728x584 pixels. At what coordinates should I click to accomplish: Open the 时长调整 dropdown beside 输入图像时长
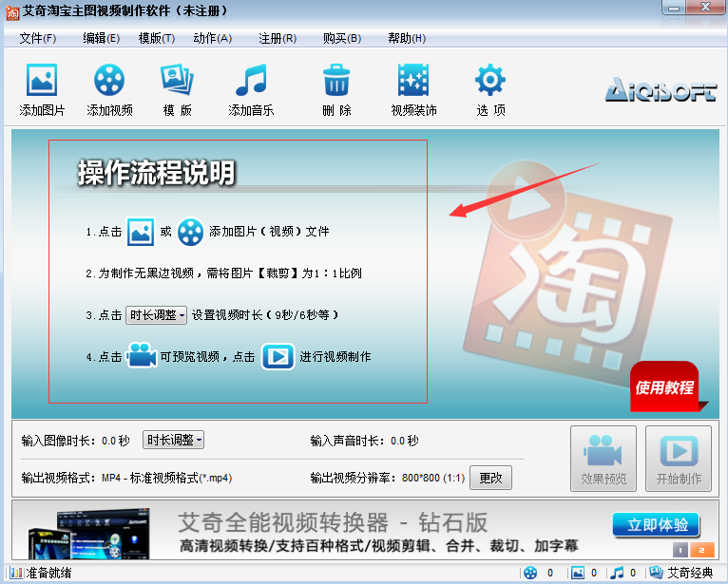point(173,440)
